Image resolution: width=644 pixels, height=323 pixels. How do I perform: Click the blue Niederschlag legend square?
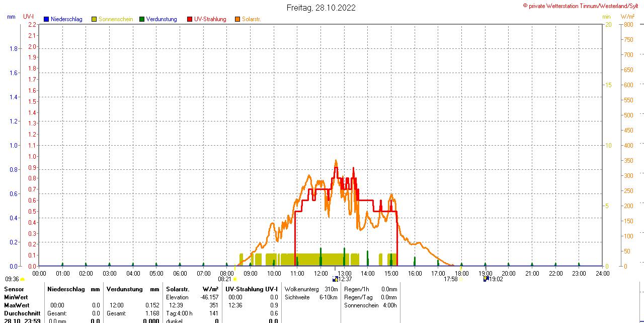click(x=46, y=19)
